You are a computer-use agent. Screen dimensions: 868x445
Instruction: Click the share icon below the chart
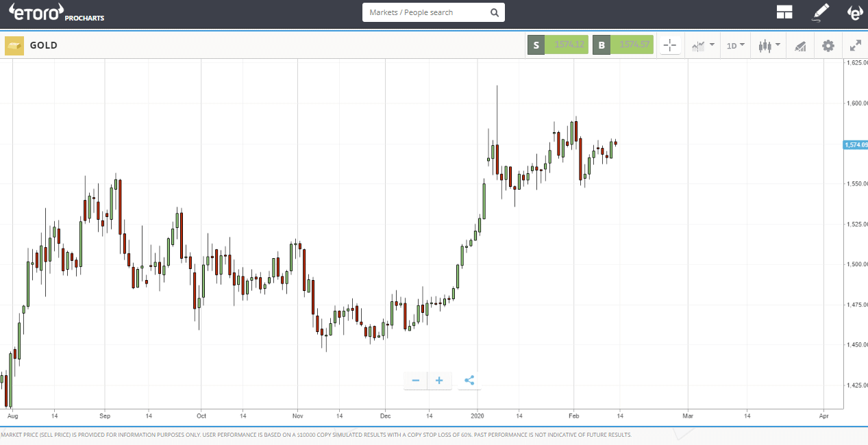469,381
